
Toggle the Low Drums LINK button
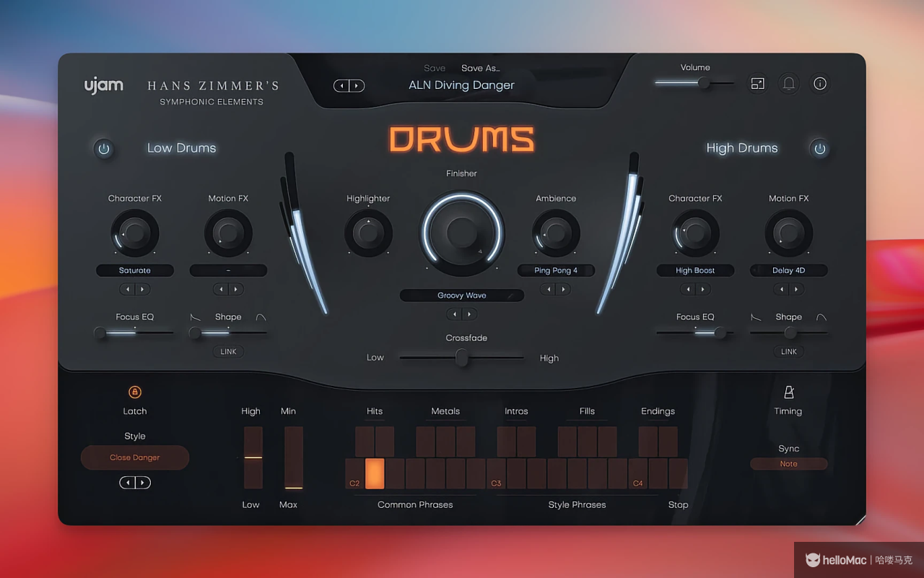228,352
